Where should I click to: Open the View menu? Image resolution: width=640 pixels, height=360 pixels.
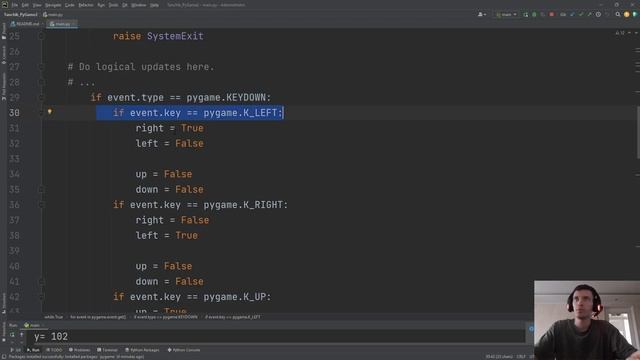click(x=37, y=5)
